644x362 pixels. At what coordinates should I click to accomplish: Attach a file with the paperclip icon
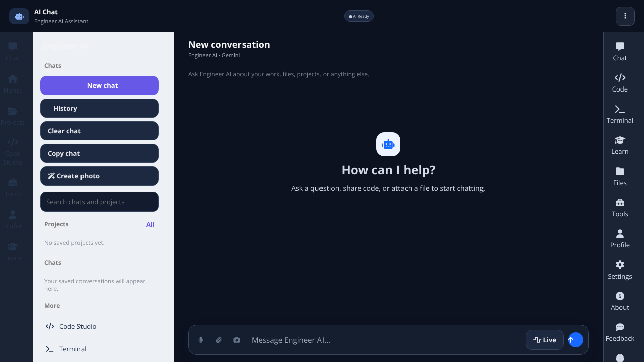coord(219,340)
